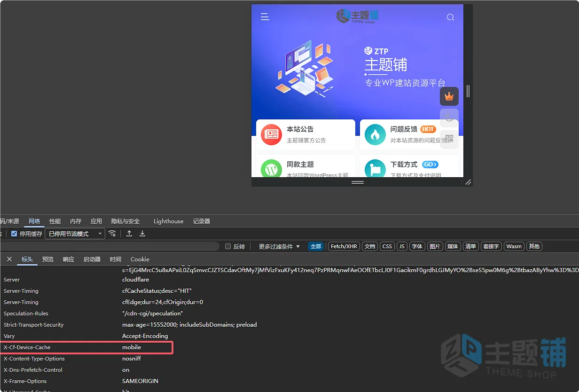Click the search magnifier icon in the page header
579x392 pixels.
click(x=450, y=17)
